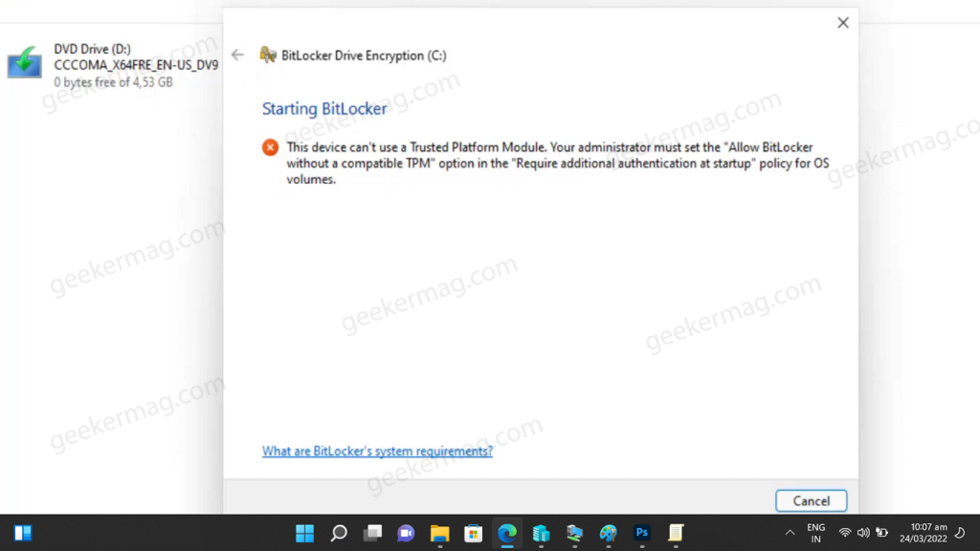Switch the ENG IN input language

coord(815,533)
